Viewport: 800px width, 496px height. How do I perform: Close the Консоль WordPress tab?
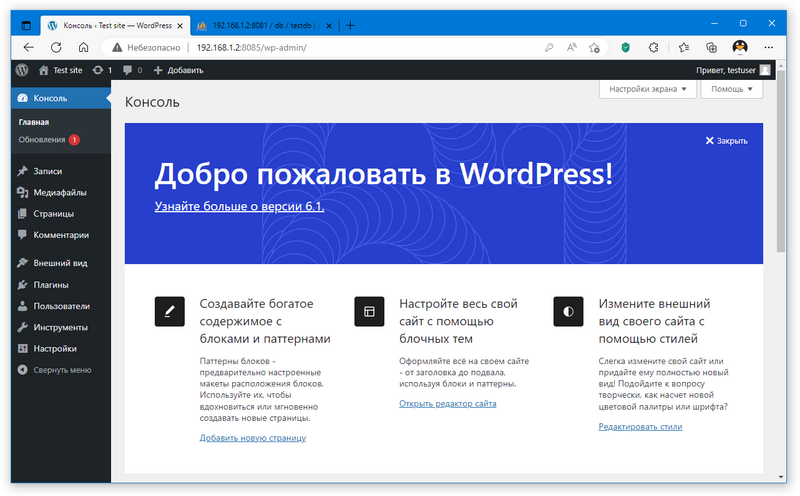[180, 26]
